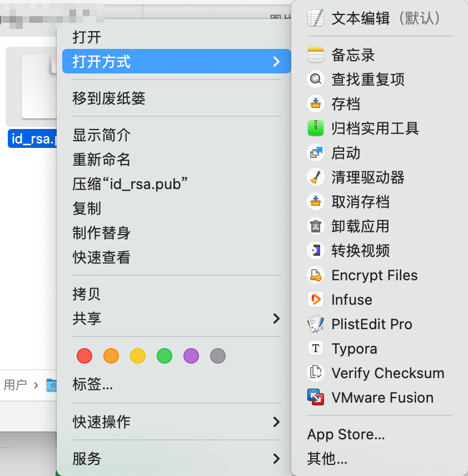Click the VMware Fusion icon

tap(316, 398)
